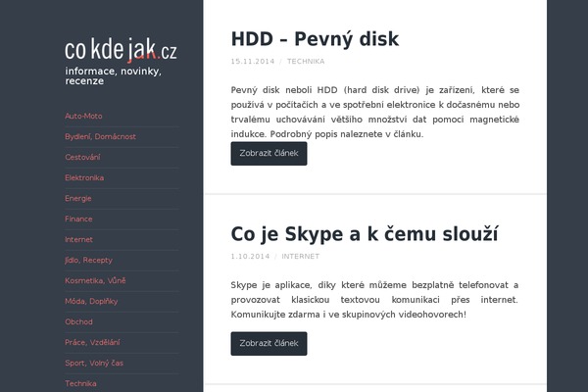The width and height of the screenshot is (588, 392).
Task: Click the cokdejak.cz site logo
Action: point(121,49)
